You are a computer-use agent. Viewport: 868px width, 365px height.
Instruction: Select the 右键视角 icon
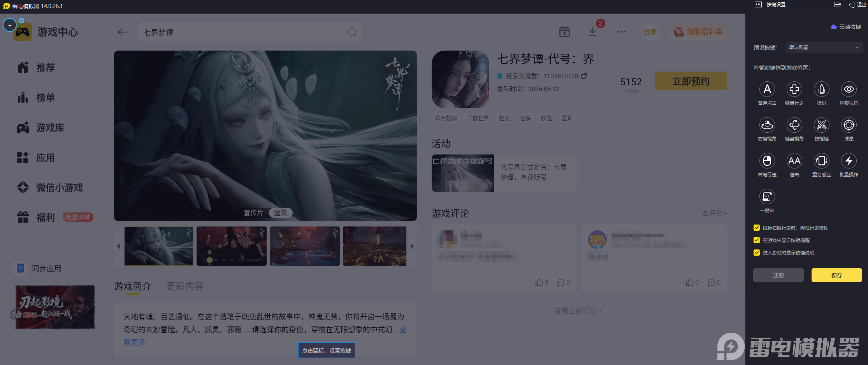767,125
